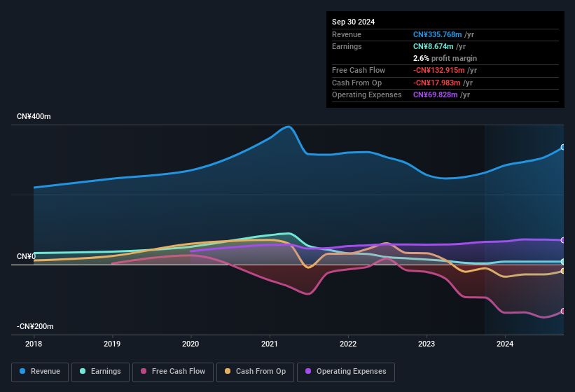Click the CN¥0 y-axis label

27,256
